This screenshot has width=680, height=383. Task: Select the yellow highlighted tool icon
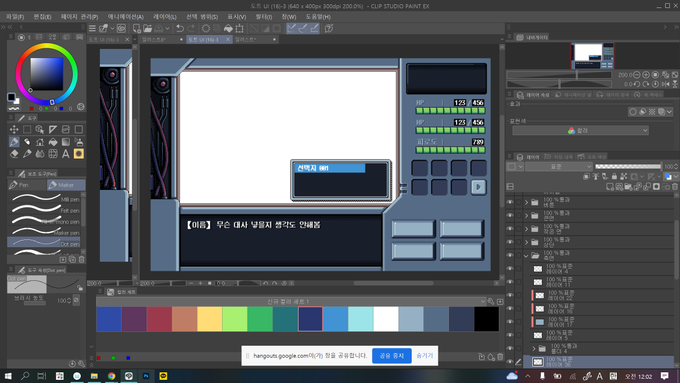(78, 154)
